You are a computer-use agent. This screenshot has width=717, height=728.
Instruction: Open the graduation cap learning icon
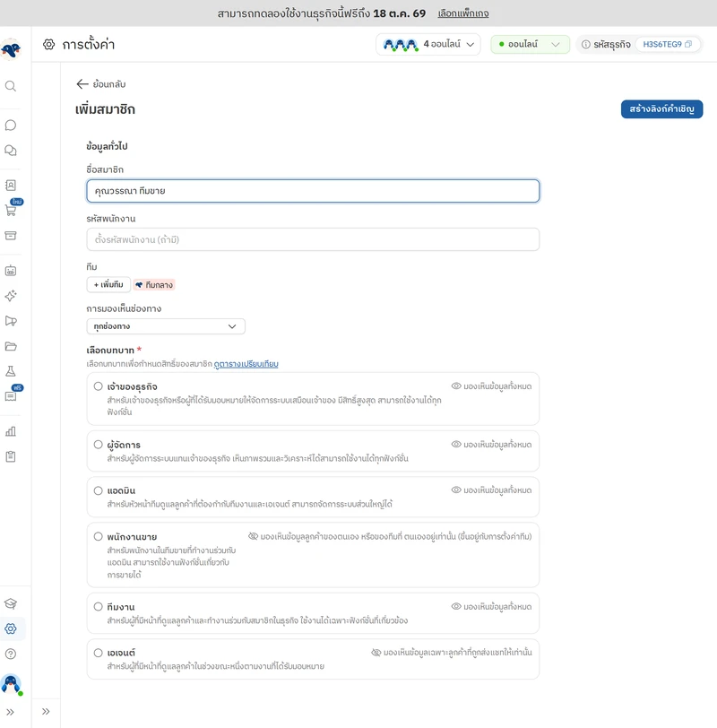pos(11,603)
